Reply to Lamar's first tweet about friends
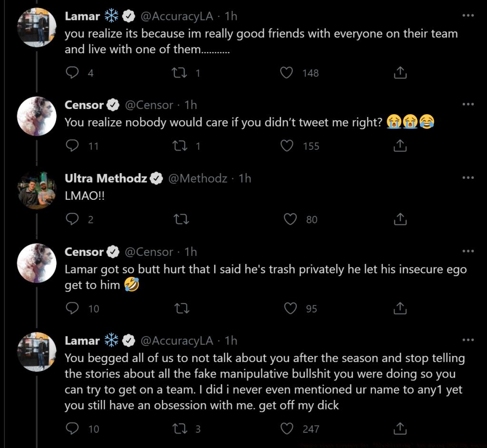The height and width of the screenshot is (448, 487). 72,73
